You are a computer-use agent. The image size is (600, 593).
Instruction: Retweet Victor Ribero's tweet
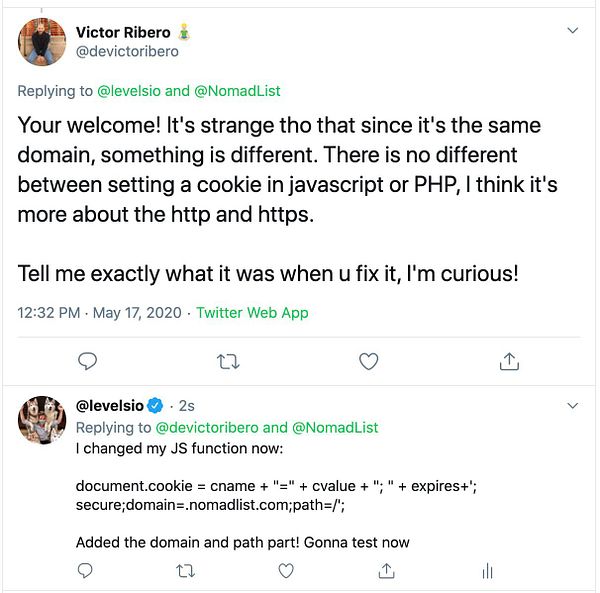tap(228, 361)
